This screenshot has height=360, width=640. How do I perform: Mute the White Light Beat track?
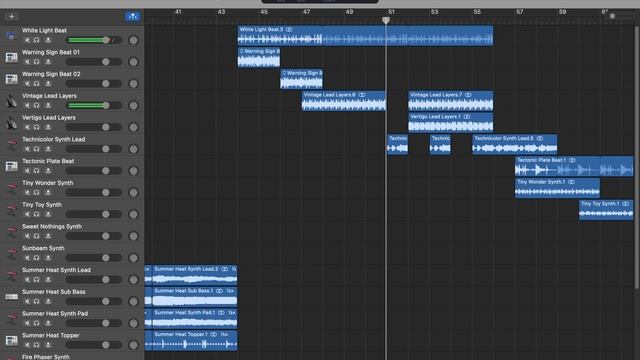click(x=27, y=40)
